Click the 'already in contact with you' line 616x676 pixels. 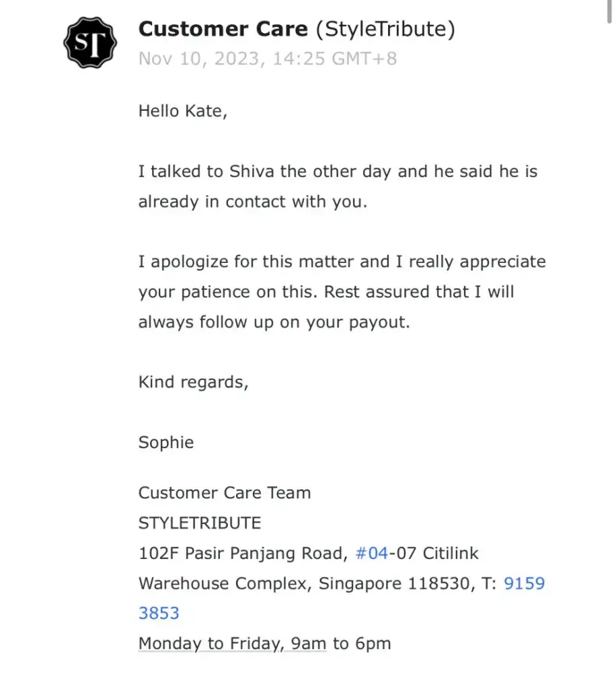pos(252,201)
